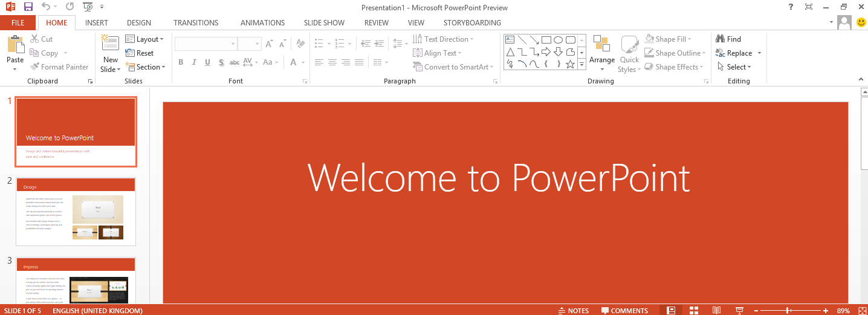Image resolution: width=868 pixels, height=315 pixels.
Task: Select the Oval shape in gallery
Action: coord(558,40)
